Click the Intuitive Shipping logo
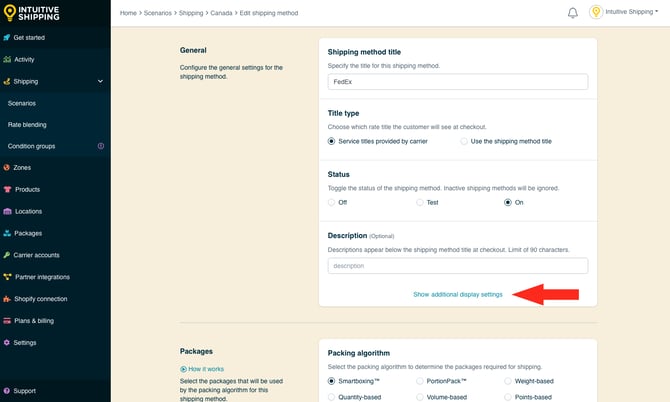The width and height of the screenshot is (670, 402). click(x=32, y=13)
